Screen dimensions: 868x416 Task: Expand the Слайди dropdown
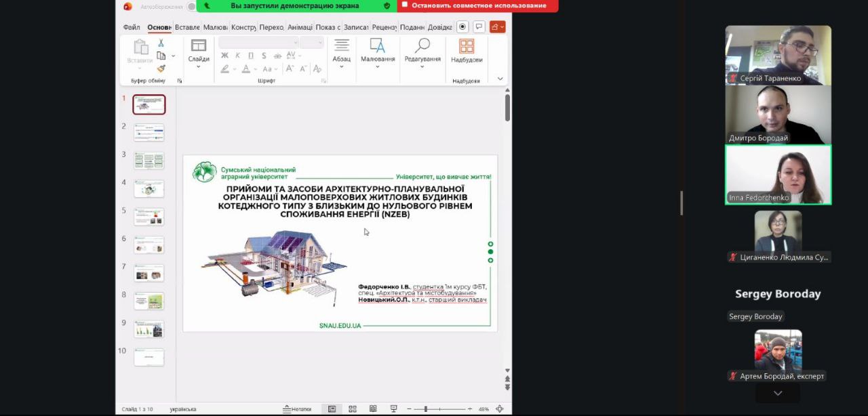[199, 66]
